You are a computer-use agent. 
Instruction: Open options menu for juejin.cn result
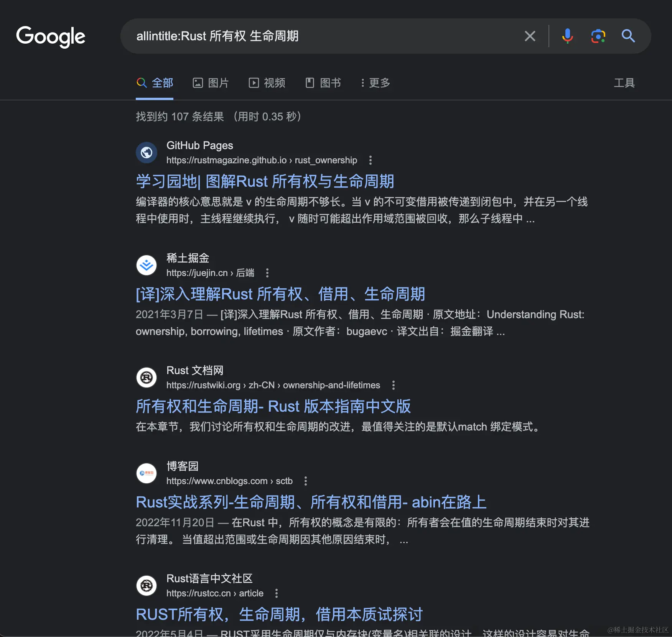(267, 273)
